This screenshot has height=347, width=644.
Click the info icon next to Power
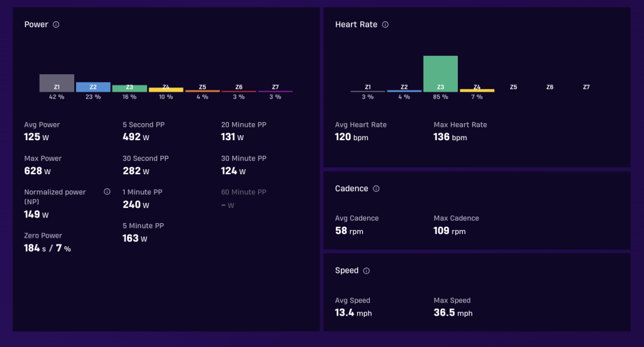click(56, 25)
